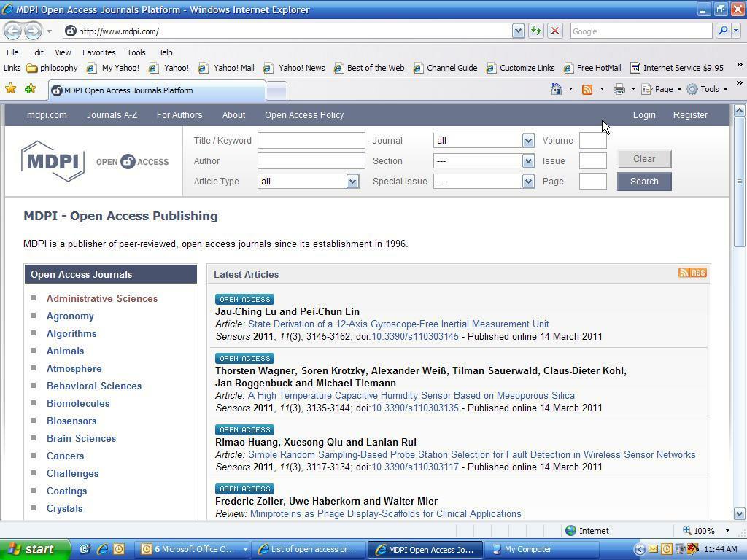Click the Refresh page icon
This screenshot has width=747, height=560.
536,31
